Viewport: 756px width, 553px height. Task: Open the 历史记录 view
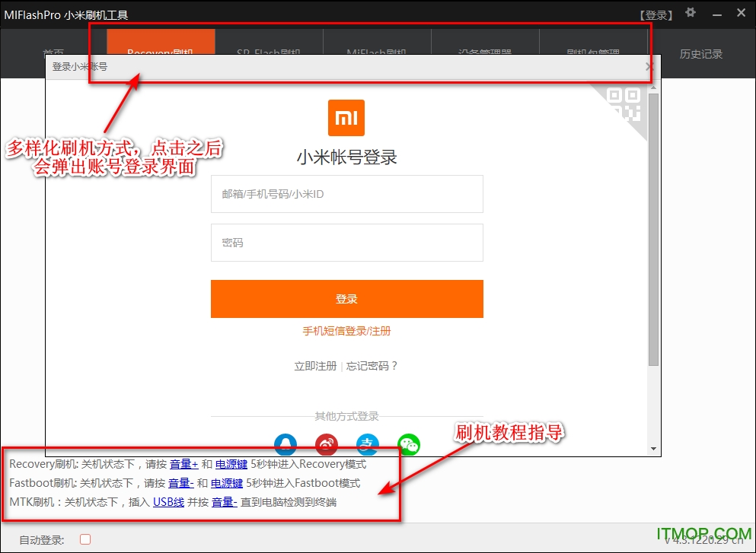click(700, 54)
